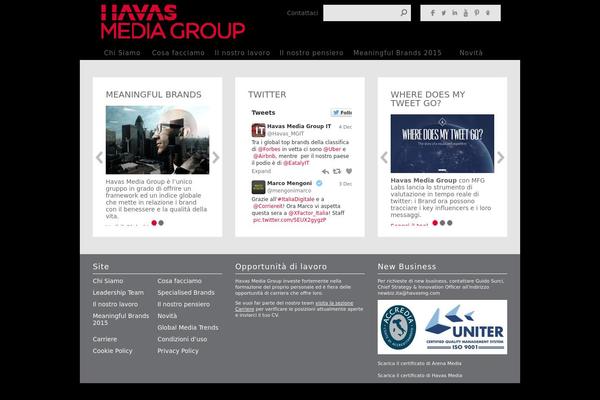Favorite the Havas Media Group IT tweet

pyautogui.click(x=349, y=171)
